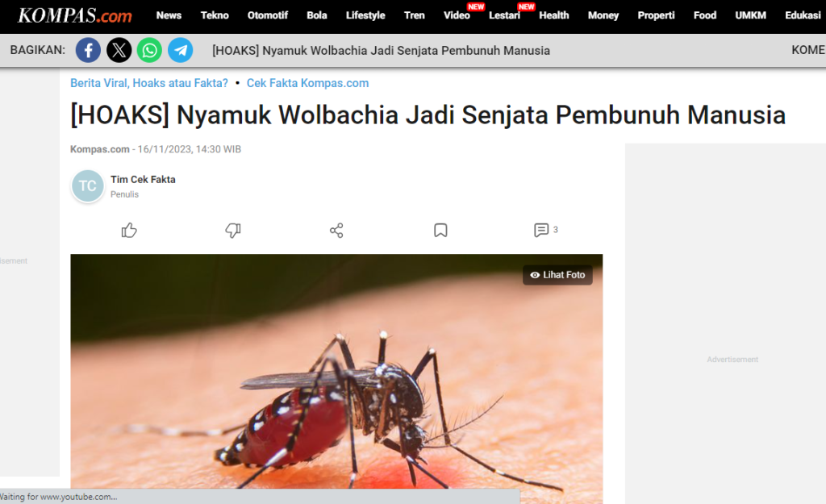826x504 pixels.
Task: Open the Tekno menu
Action: click(x=215, y=16)
